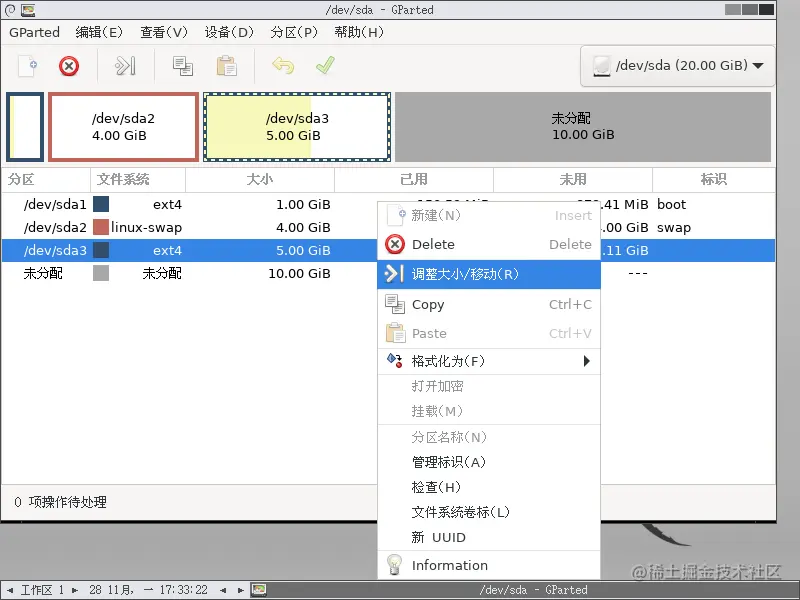Image resolution: width=800 pixels, height=600 pixels.
Task: Click the 标识 column header
Action: point(714,180)
